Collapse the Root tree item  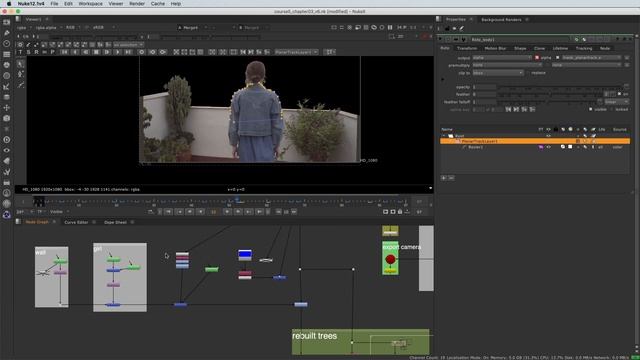(444, 136)
